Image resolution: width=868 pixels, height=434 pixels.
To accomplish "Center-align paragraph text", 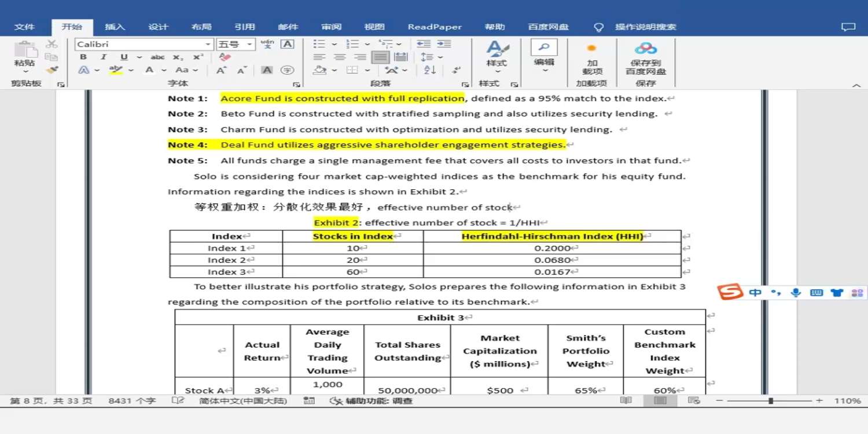I will click(x=340, y=57).
